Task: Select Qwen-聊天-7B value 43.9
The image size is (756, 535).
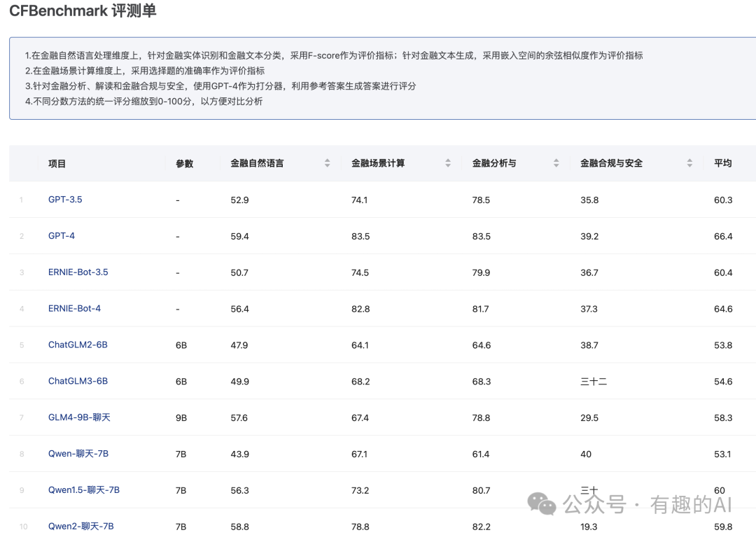Action: pos(239,454)
